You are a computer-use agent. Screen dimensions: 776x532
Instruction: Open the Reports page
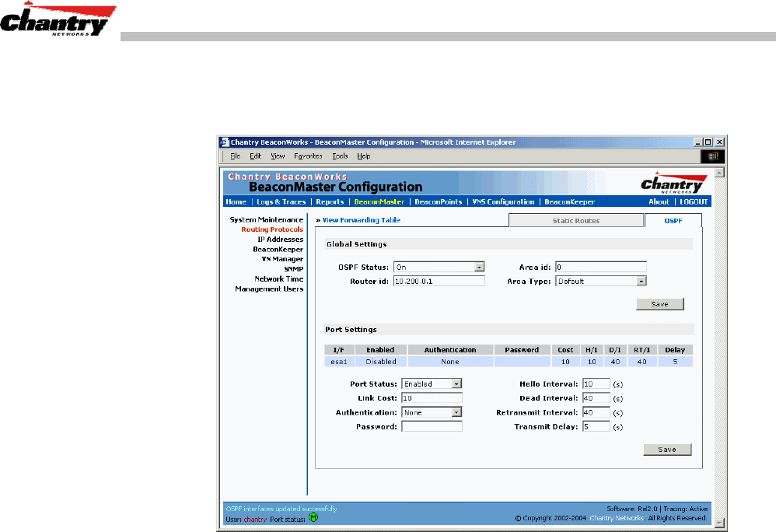tap(330, 202)
